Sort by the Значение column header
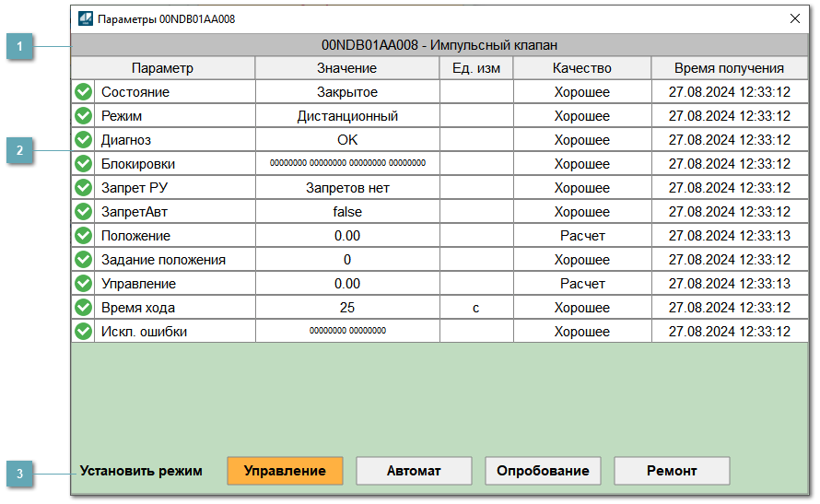 tap(347, 68)
